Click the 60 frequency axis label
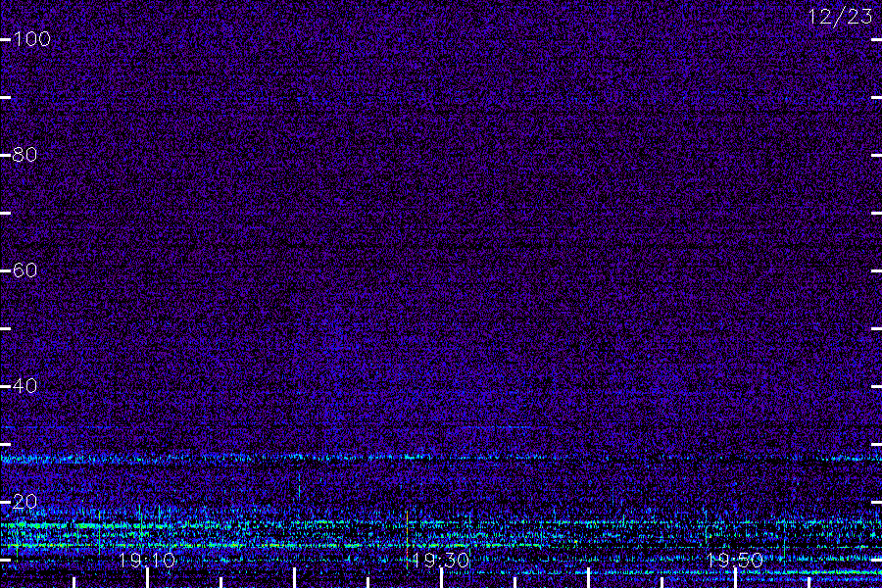The image size is (882, 588). pos(24,270)
